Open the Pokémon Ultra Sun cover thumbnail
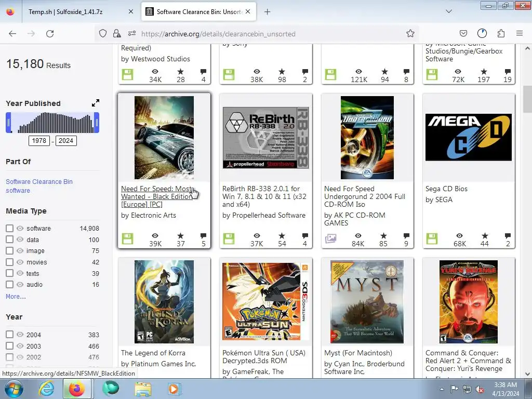The width and height of the screenshot is (532, 399). (x=265, y=302)
